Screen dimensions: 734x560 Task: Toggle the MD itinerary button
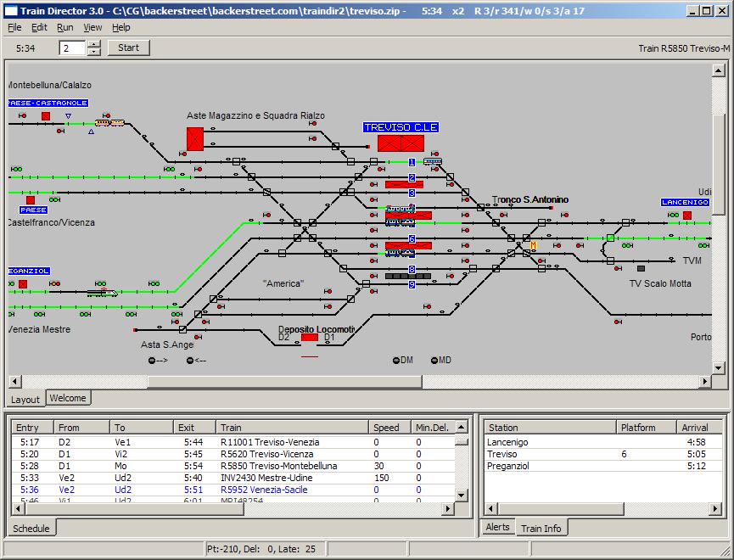(434, 361)
